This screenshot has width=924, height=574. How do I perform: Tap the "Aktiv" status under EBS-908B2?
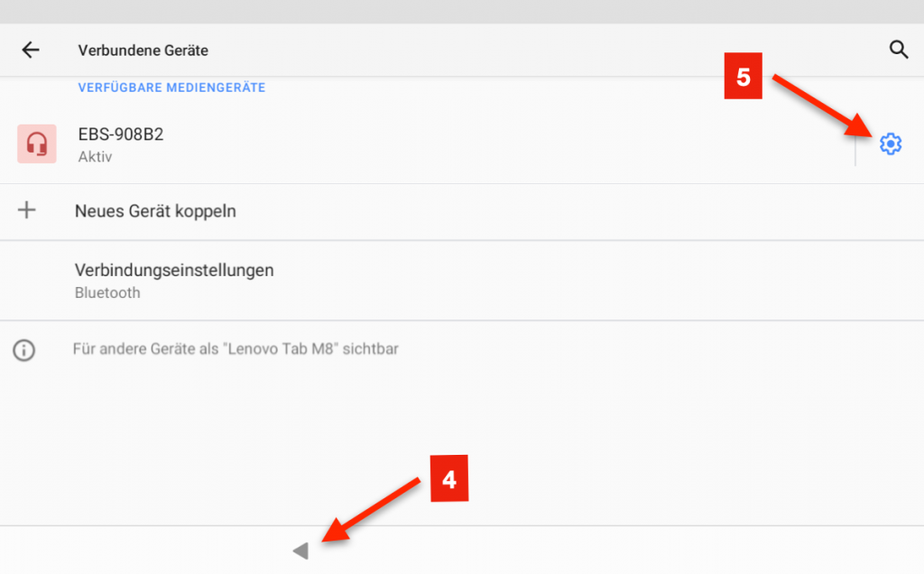point(95,157)
